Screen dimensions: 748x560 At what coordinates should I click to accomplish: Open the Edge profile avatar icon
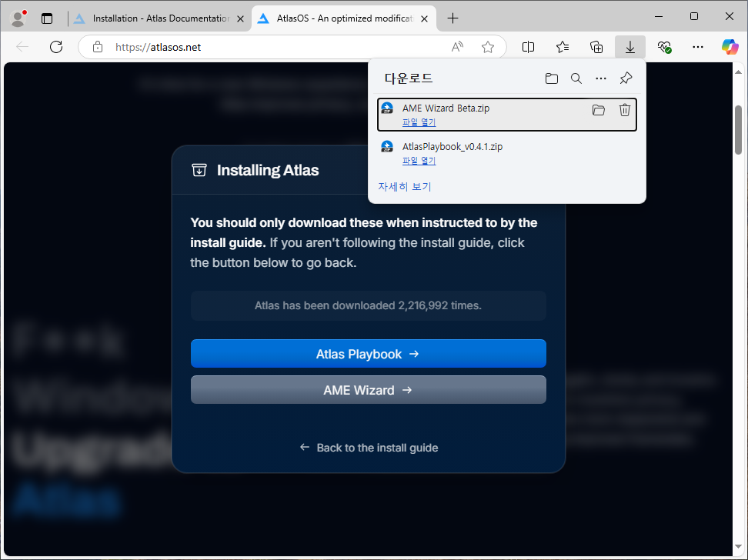point(18,18)
